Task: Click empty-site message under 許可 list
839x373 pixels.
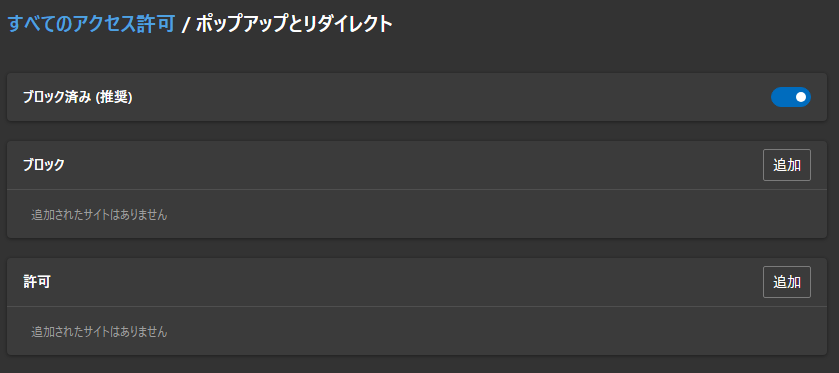Action: click(x=99, y=332)
